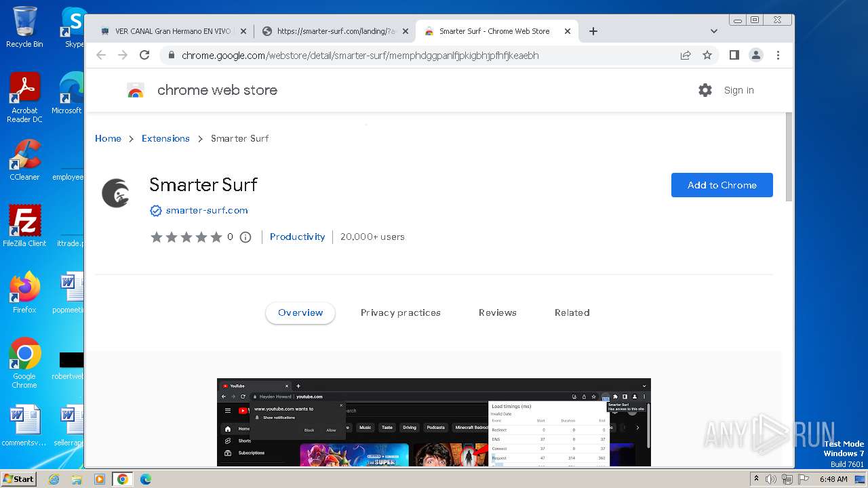Open the smarter-surf.com publisher link
Viewport: 868px width, 488px height.
tap(207, 211)
